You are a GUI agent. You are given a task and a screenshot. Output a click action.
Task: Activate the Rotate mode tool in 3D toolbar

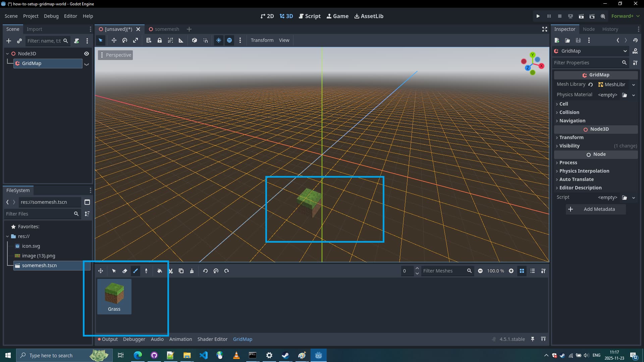pyautogui.click(x=125, y=40)
